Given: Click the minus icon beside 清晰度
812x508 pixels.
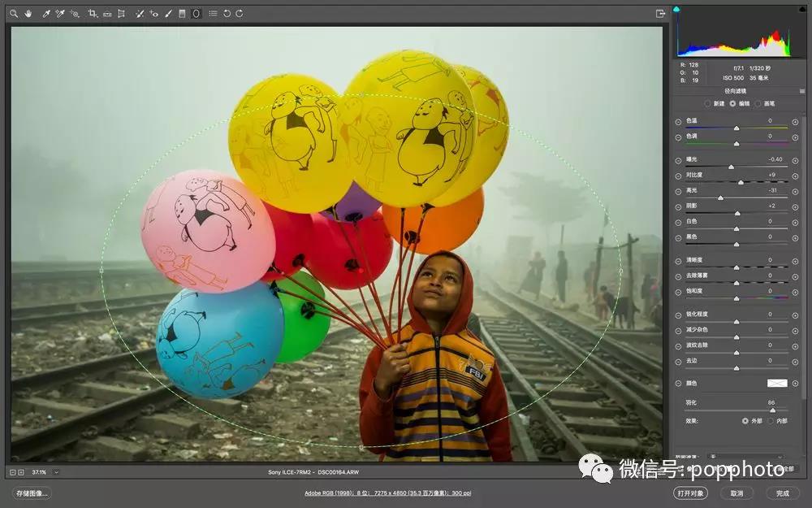Looking at the screenshot, I should pyautogui.click(x=678, y=262).
